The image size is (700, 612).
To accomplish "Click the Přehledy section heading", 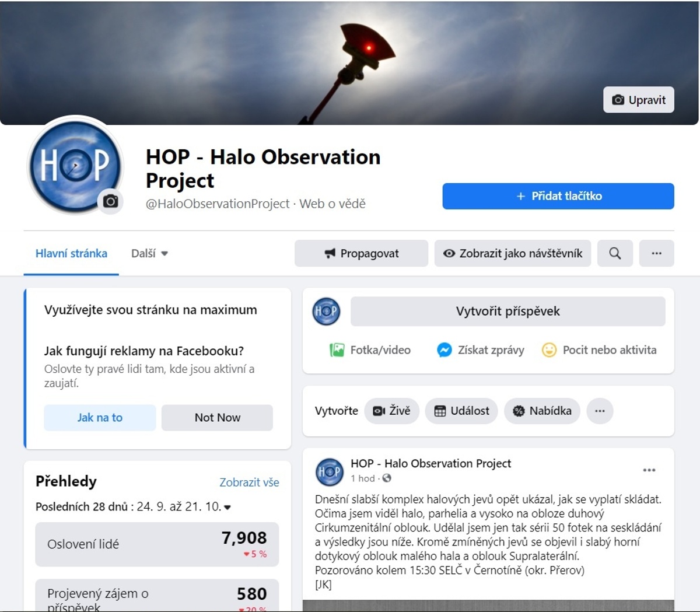I will tap(66, 481).
